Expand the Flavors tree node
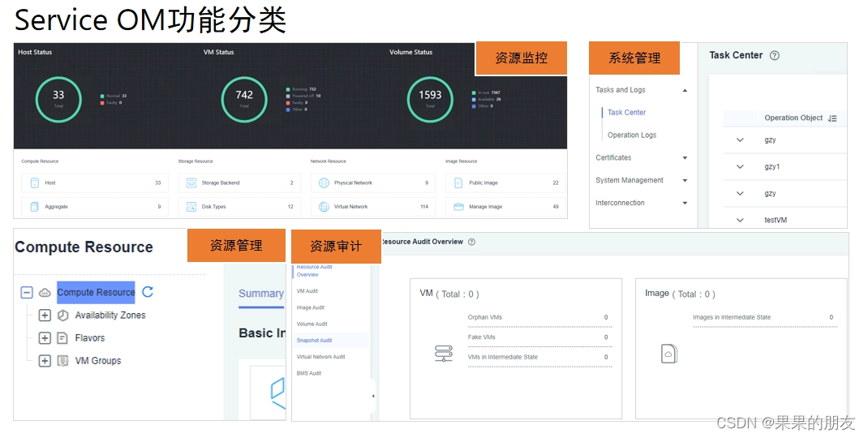Viewport: 868px width, 438px height. pos(45,337)
